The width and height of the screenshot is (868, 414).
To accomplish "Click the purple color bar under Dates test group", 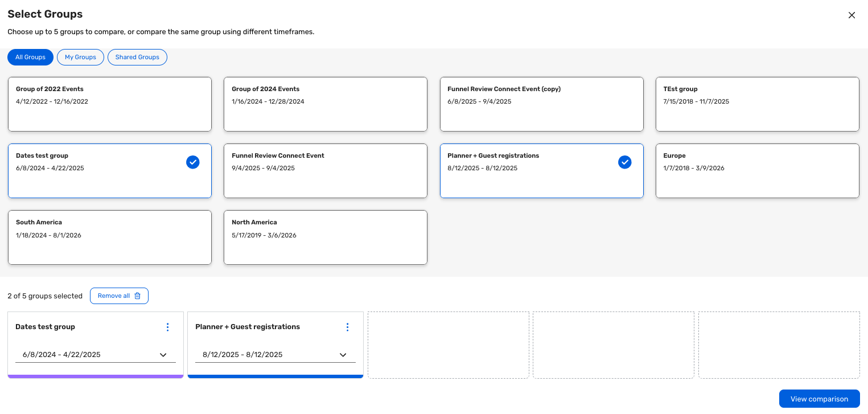I will pyautogui.click(x=96, y=376).
